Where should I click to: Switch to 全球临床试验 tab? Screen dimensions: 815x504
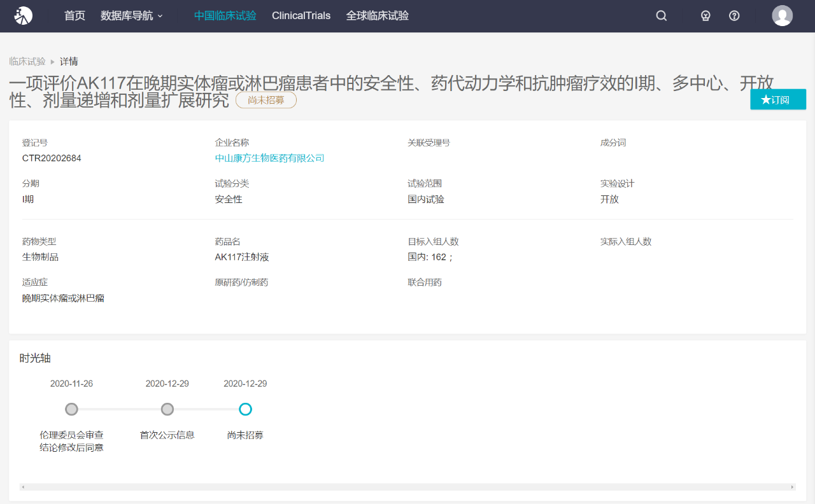coord(378,16)
